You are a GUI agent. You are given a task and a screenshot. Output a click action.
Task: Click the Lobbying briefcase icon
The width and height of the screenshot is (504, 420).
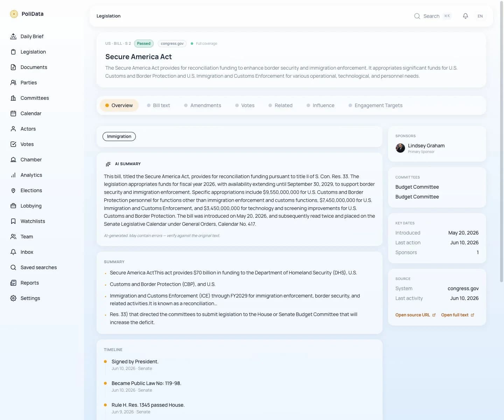point(13,206)
